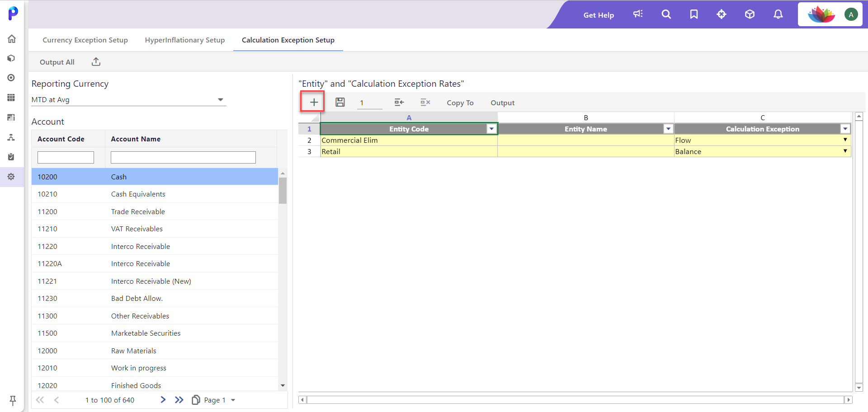Click the delete row icon
Image resolution: width=868 pixels, height=412 pixels.
425,103
